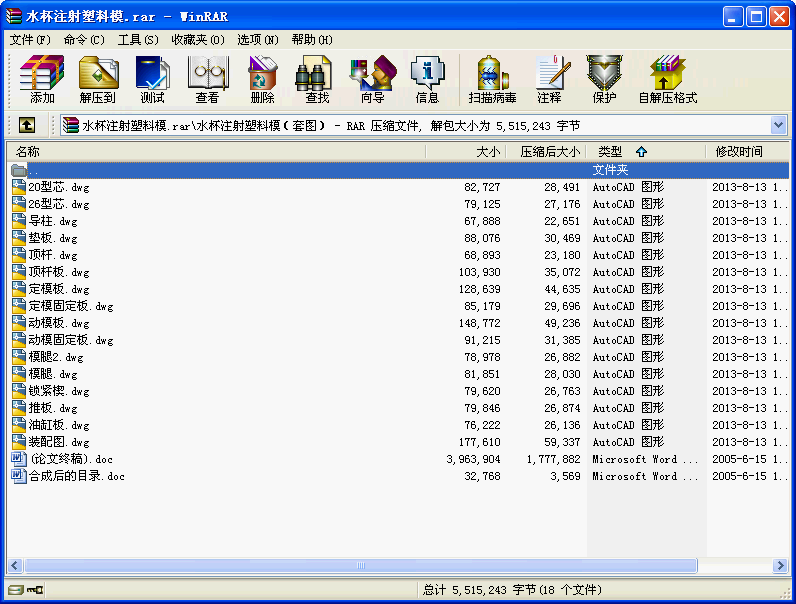Click the 解压到 (Extract To) icon
Image resolution: width=796 pixels, height=604 pixels.
(x=97, y=80)
